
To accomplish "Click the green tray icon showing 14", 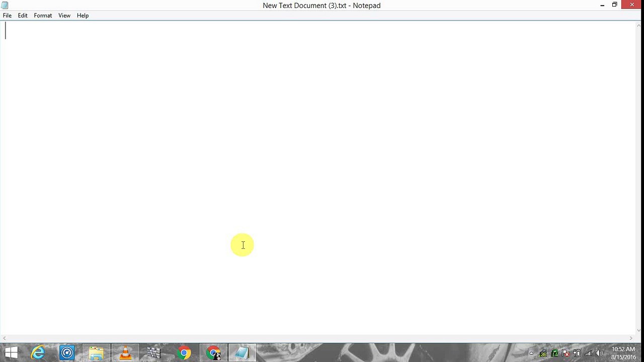I will [554, 353].
